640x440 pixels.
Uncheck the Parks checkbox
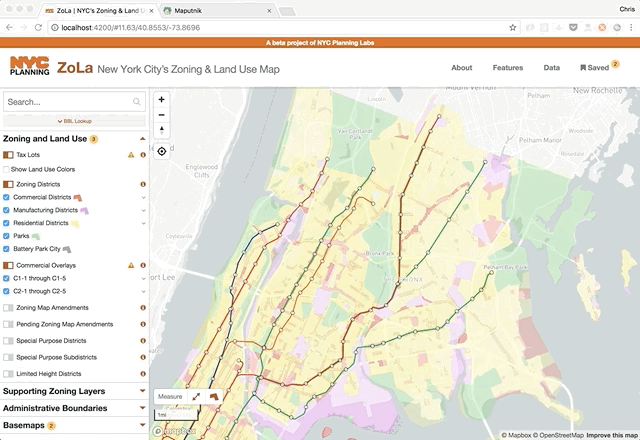pyautogui.click(x=6, y=236)
